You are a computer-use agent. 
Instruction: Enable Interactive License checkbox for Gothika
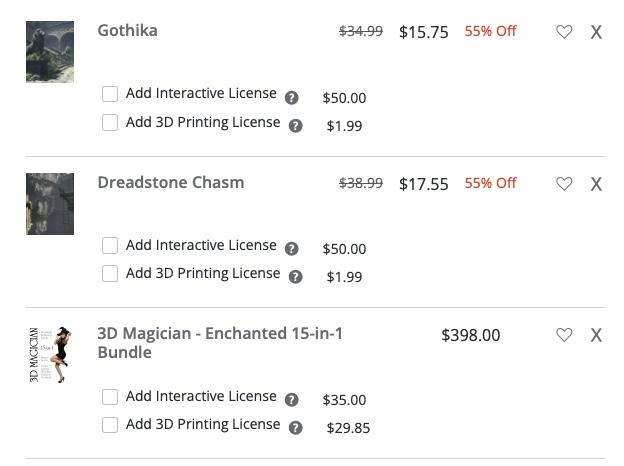tap(110, 94)
